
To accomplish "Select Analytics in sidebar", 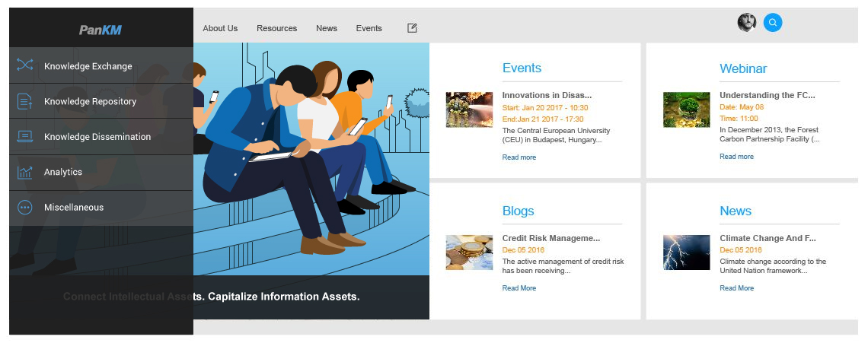I will click(101, 172).
